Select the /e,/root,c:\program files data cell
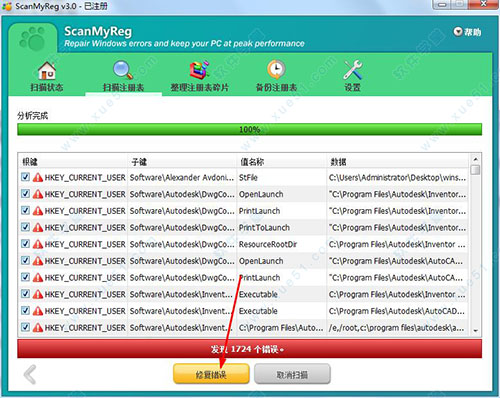 coord(397,327)
